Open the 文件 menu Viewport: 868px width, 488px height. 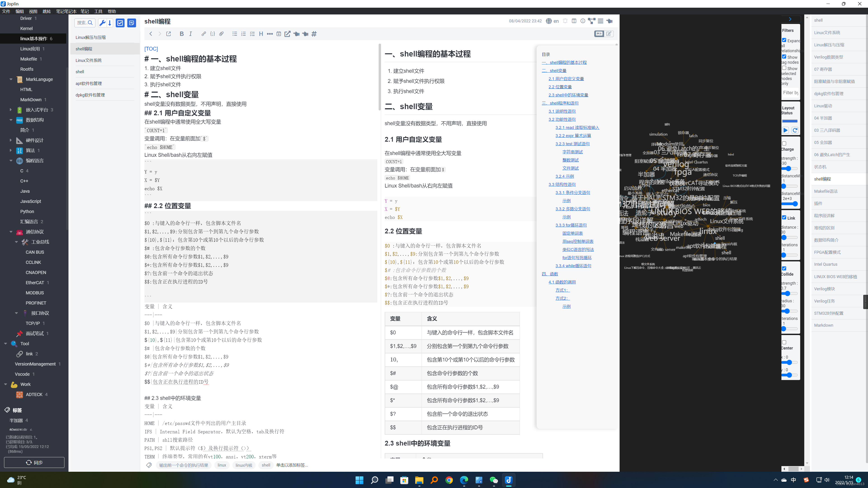click(6, 12)
